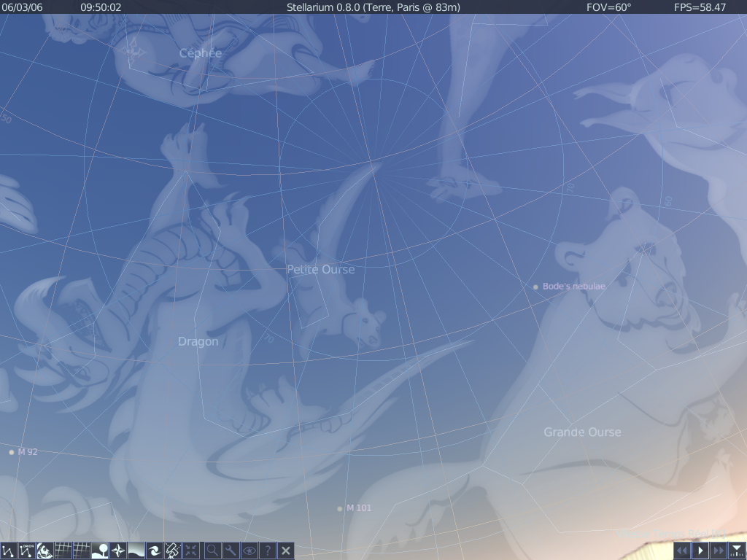Toggle constellation art face icon

[x=44, y=551]
